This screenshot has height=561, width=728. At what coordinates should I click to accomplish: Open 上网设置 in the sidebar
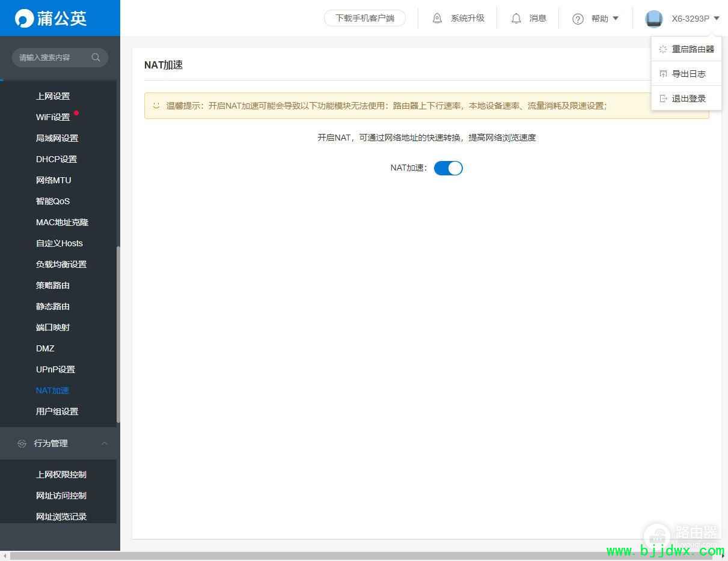pyautogui.click(x=53, y=96)
